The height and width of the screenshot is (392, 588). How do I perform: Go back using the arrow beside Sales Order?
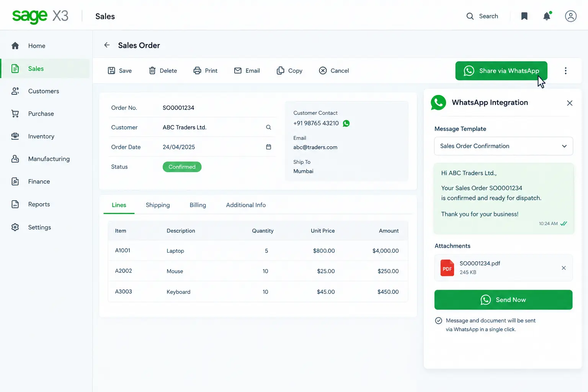(107, 45)
